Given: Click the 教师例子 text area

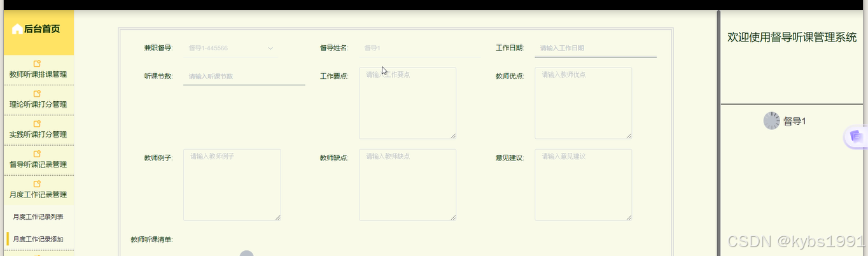Looking at the screenshot, I should (232, 185).
